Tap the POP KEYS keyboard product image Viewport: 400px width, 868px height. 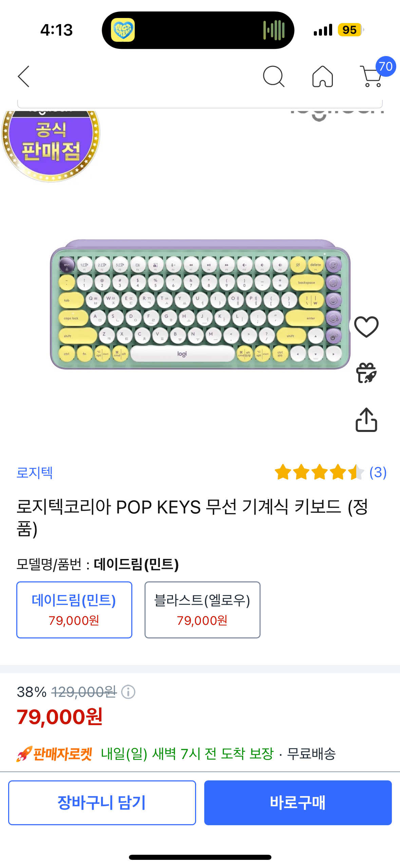200,304
